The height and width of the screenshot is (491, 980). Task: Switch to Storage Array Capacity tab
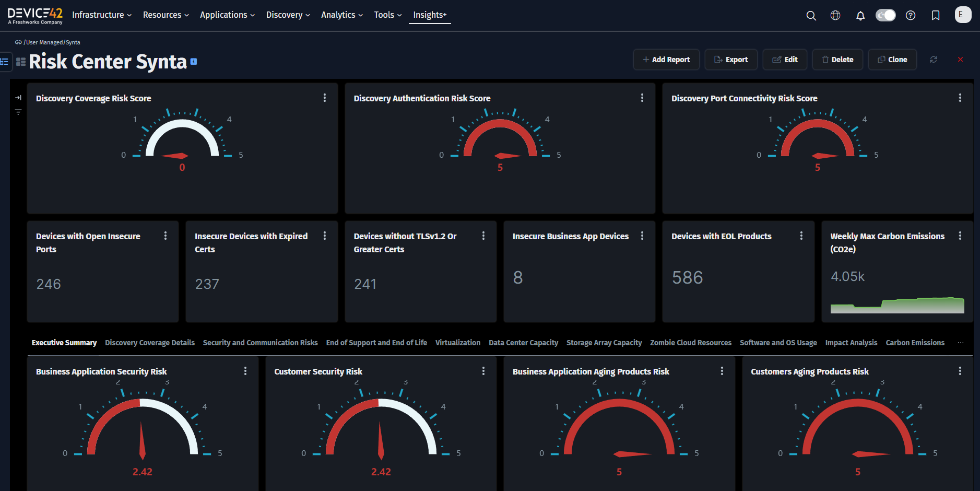coord(604,343)
